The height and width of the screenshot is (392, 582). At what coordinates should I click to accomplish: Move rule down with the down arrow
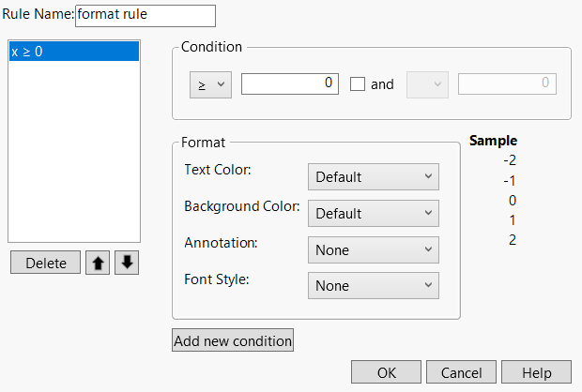127,264
